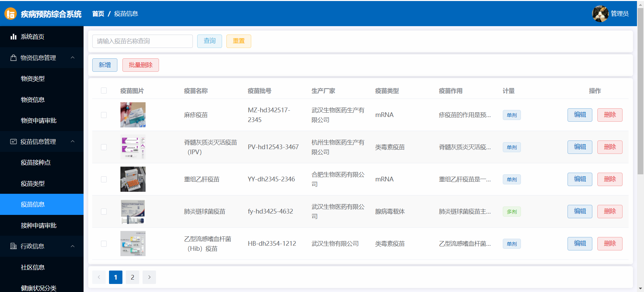Delete the 乙型流感嗜血杆菌 record

[x=610, y=244]
